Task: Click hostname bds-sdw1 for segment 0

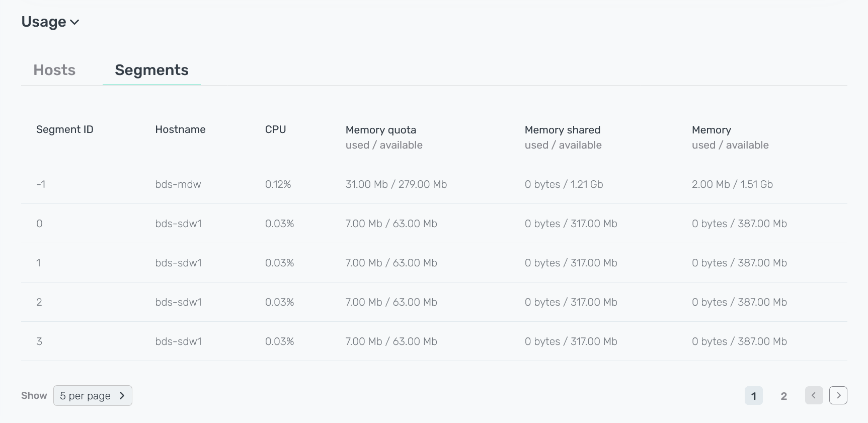Action: (x=178, y=224)
